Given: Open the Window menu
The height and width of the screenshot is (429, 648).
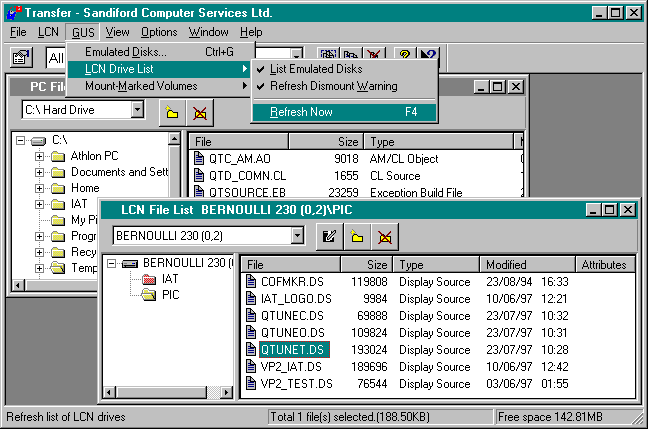Looking at the screenshot, I should coord(209,32).
